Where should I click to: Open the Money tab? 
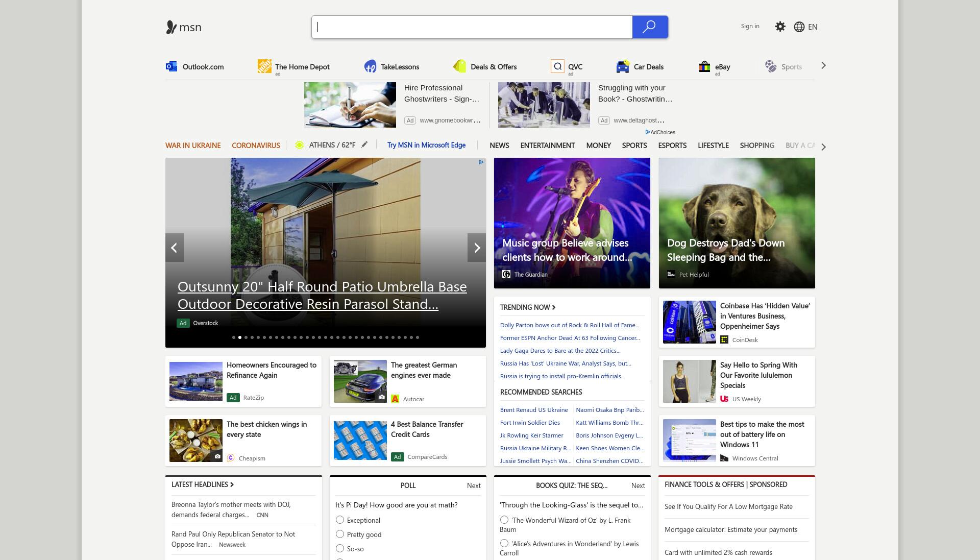599,145
